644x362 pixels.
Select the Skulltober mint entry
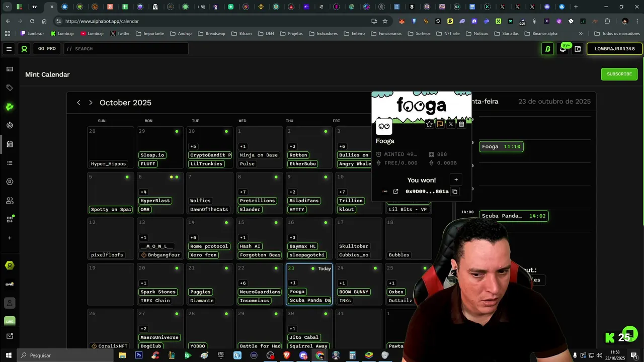[x=354, y=246]
